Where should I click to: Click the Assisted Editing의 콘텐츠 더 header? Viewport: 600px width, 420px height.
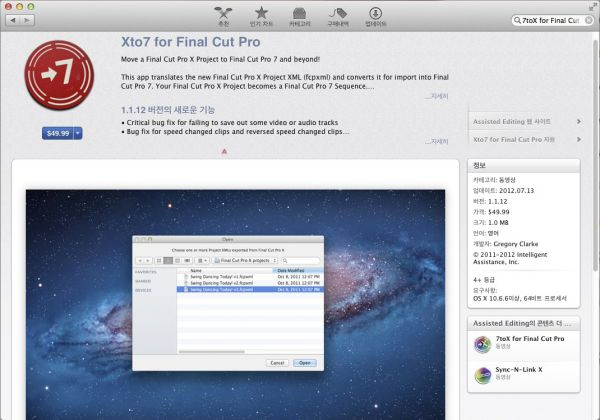point(523,323)
